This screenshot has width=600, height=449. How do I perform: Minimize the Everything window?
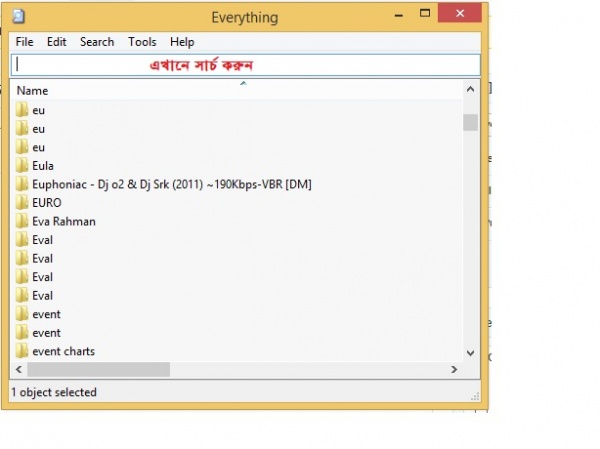point(399,15)
